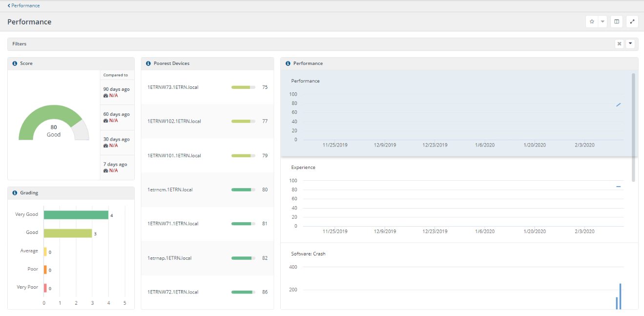Click score bar for 1etrncm device
Screen dimensions: 644x316
coord(243,190)
